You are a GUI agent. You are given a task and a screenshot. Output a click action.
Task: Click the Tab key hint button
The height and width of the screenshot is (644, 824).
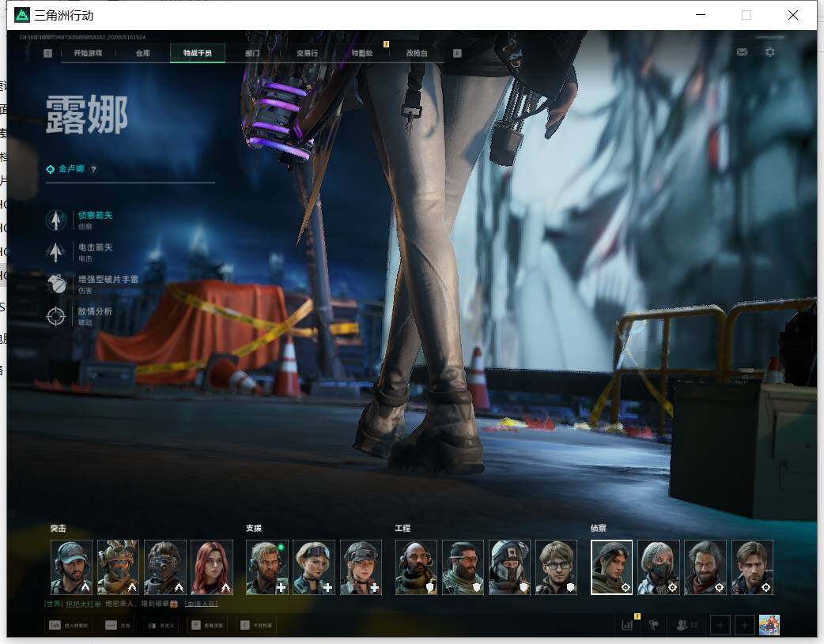68,625
